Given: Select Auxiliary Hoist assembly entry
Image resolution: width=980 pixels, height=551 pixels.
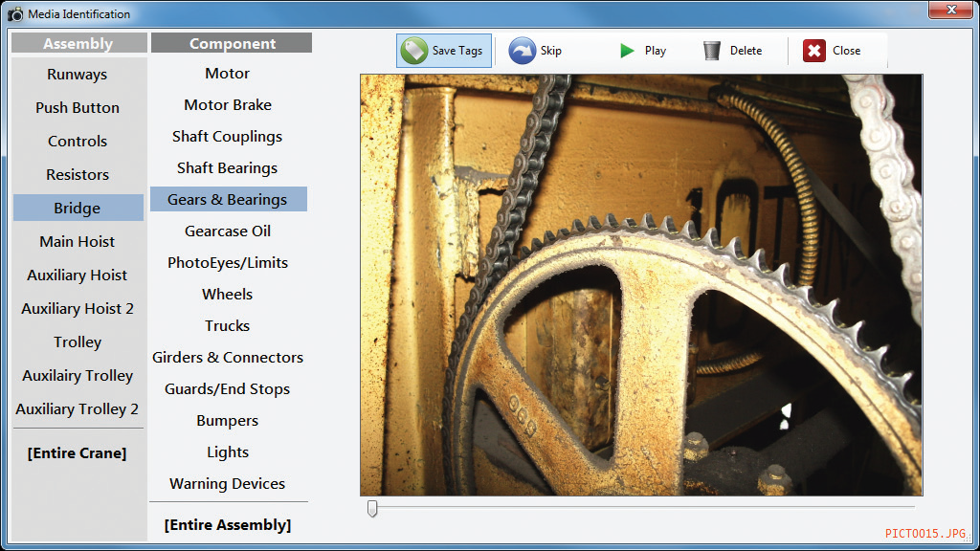Looking at the screenshot, I should point(78,275).
